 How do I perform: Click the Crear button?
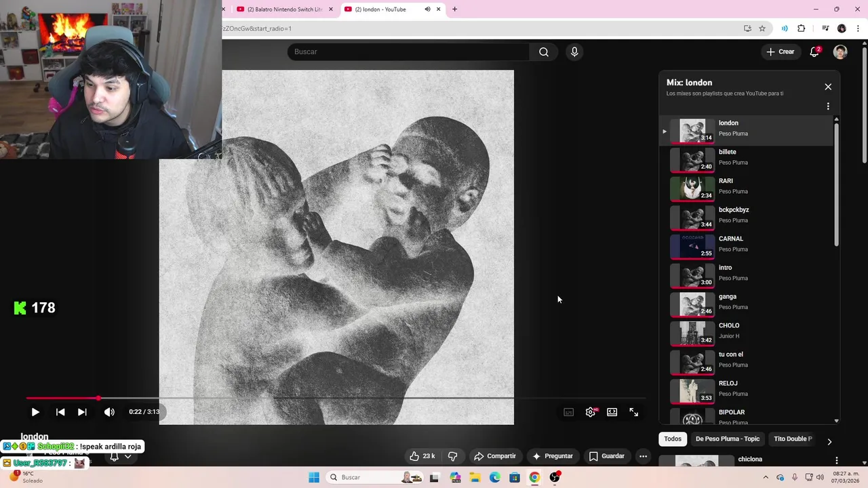click(x=780, y=52)
